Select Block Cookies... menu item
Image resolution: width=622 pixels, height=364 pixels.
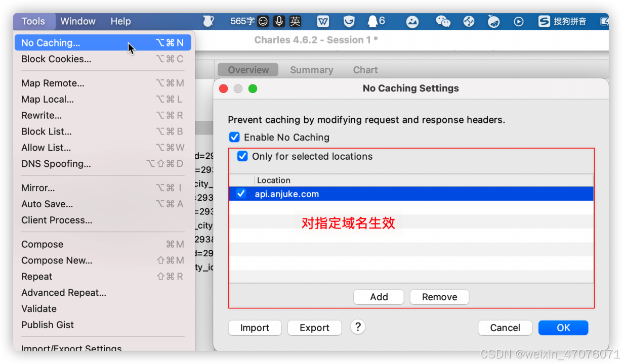tap(103, 59)
